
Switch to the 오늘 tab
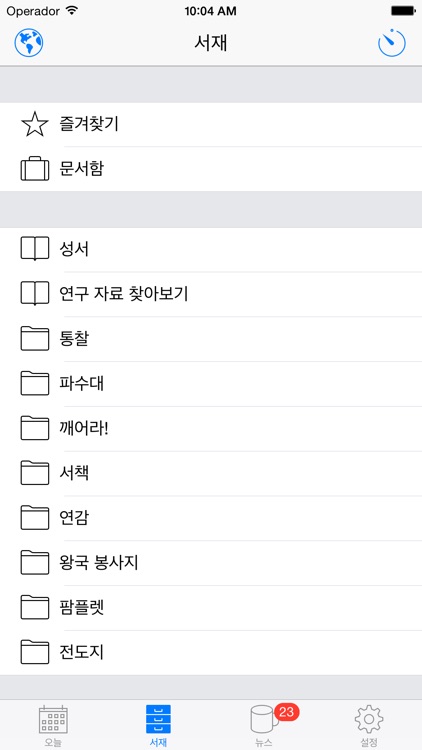point(53,725)
